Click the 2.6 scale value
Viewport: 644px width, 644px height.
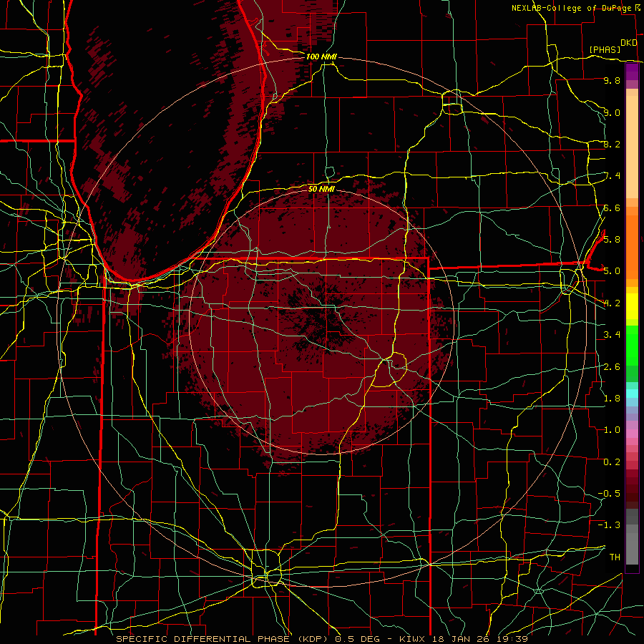point(612,366)
